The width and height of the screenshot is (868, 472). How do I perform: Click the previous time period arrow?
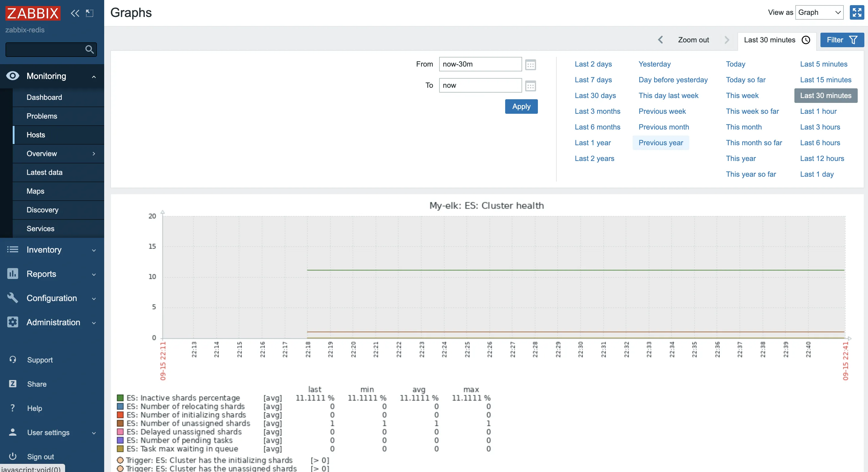(x=661, y=40)
